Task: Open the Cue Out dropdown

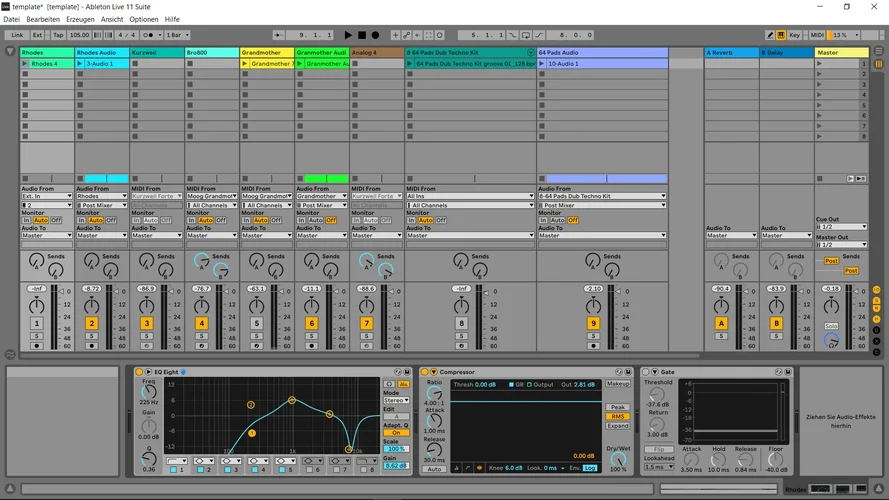Action: click(x=840, y=227)
